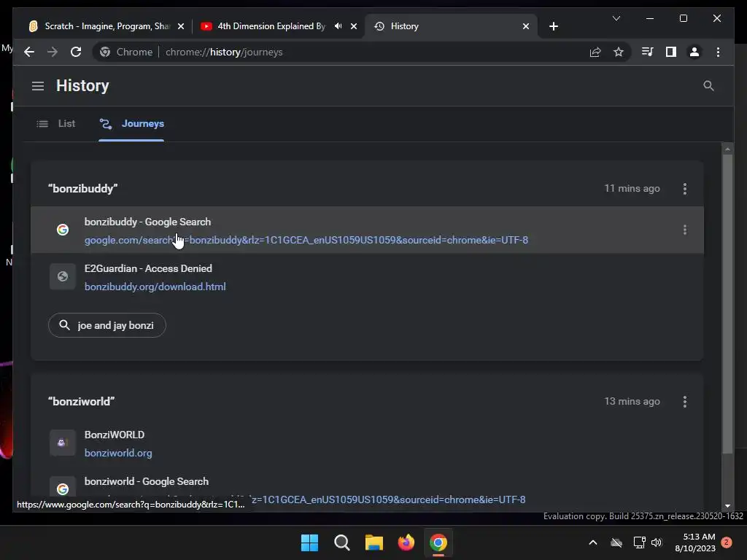Click the history page scrollbar thumb
The width and height of the screenshot is (747, 560).
click(x=727, y=303)
